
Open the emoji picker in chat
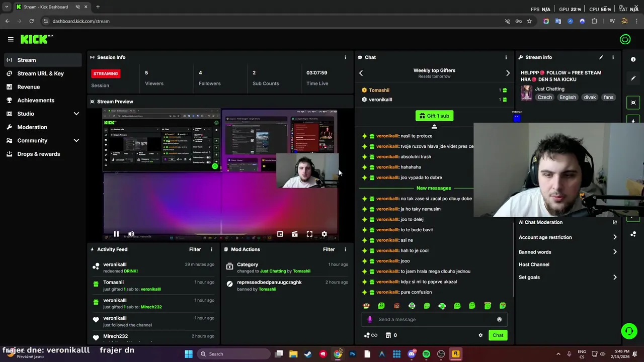click(x=499, y=319)
